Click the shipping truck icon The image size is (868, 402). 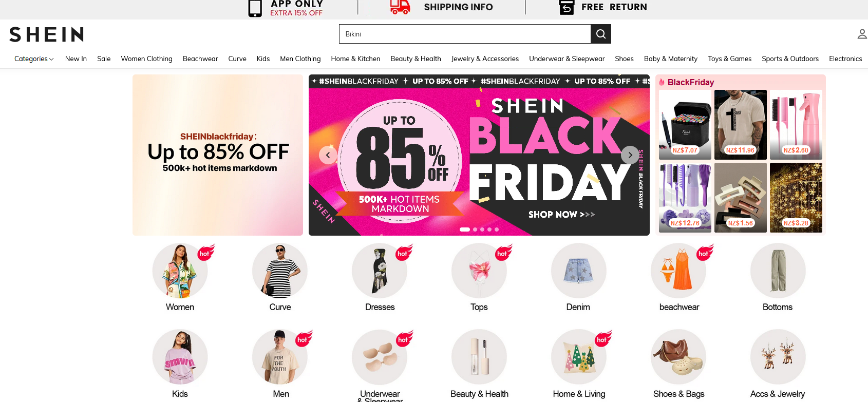coord(400,7)
